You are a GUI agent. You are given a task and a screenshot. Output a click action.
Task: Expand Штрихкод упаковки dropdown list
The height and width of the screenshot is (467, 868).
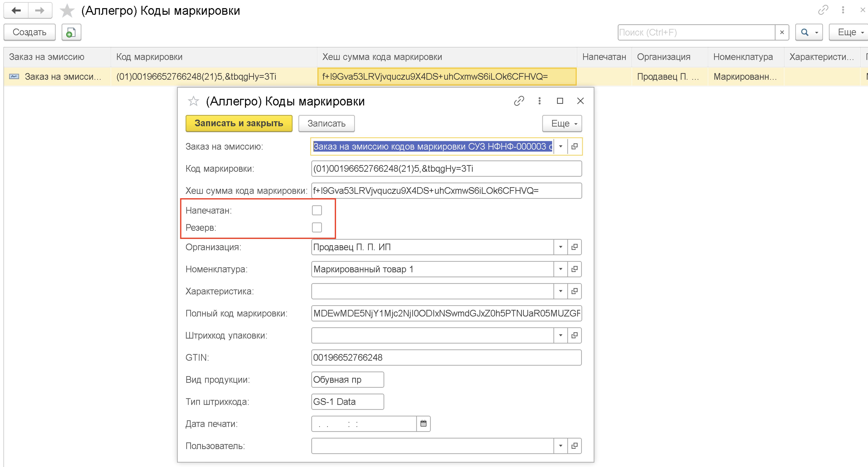tap(561, 335)
